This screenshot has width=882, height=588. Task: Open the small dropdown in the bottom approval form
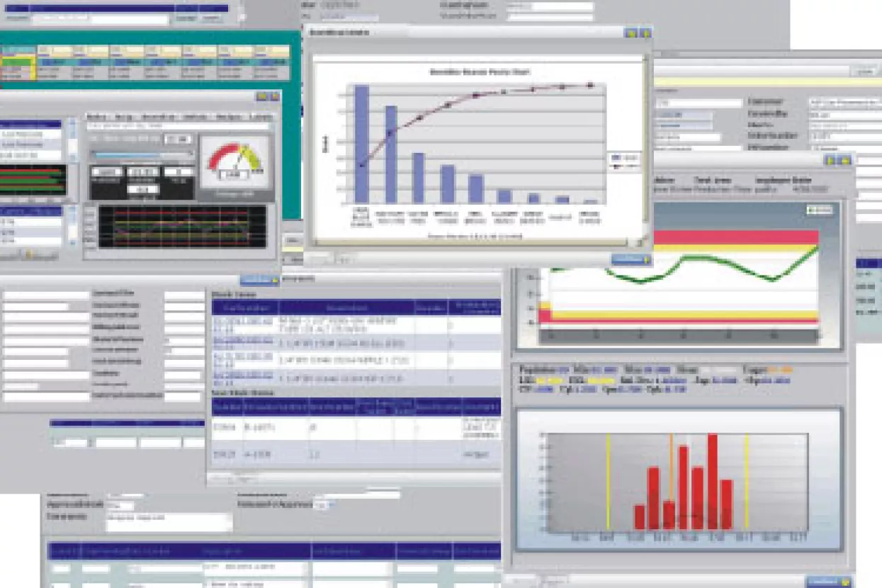click(322, 504)
